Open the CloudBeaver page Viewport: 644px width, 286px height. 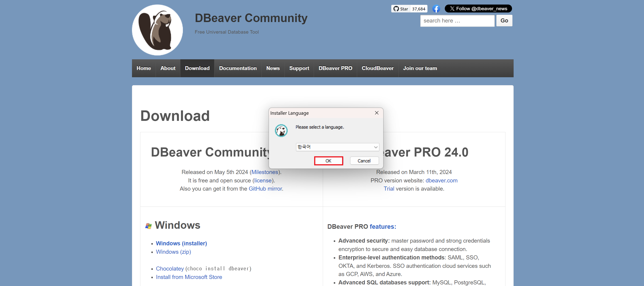378,68
